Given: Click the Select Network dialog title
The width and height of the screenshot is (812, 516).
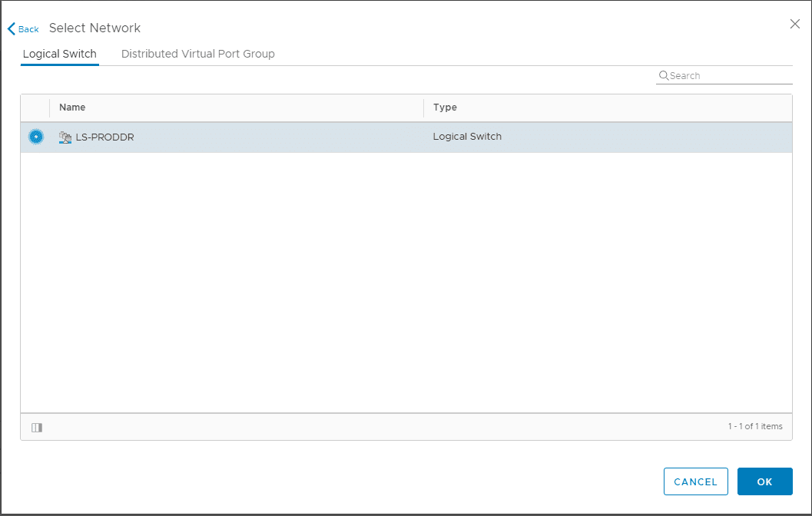Looking at the screenshot, I should (x=94, y=28).
